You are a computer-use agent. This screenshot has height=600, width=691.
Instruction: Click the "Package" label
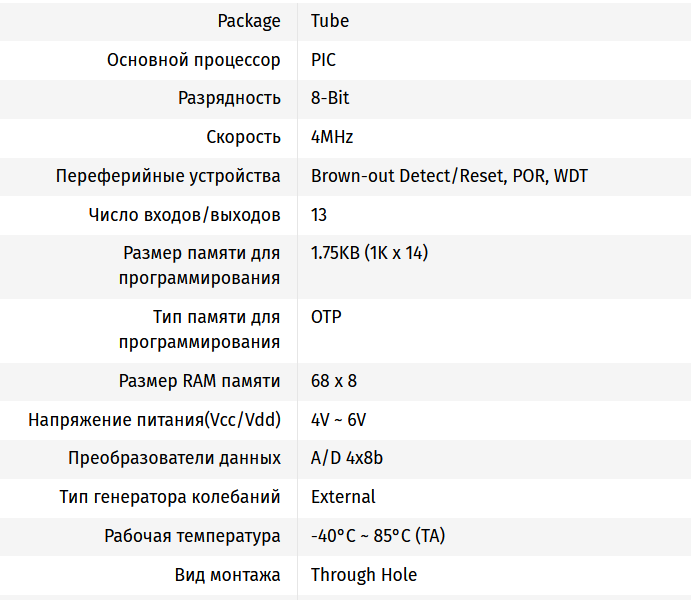point(249,21)
